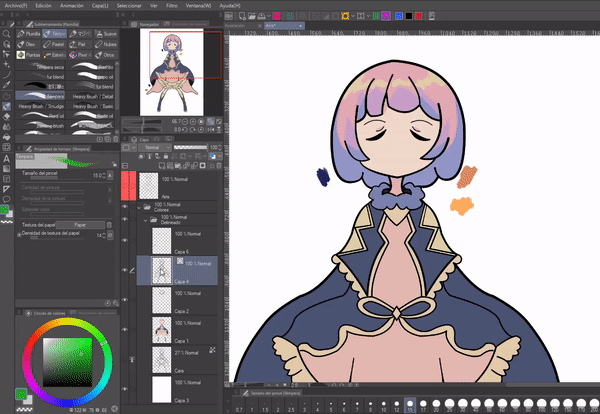Click the save icon in top toolbar
600x414 pixels.
tap(261, 16)
